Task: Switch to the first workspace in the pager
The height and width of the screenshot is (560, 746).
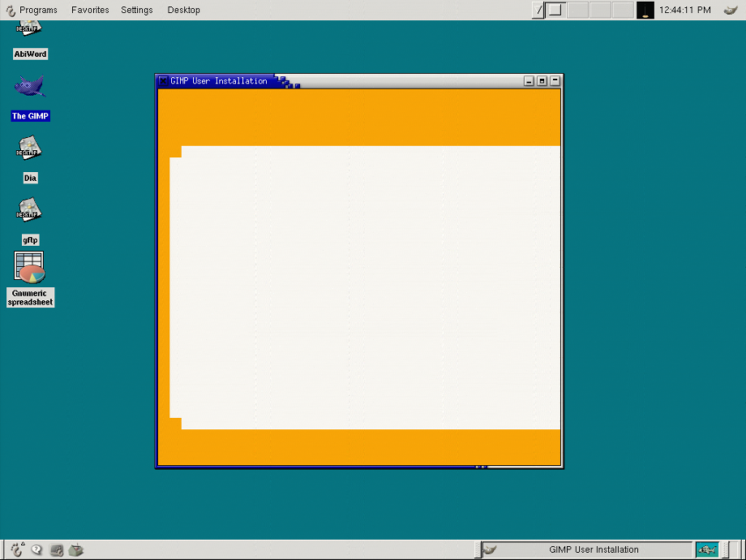Action: (x=556, y=10)
